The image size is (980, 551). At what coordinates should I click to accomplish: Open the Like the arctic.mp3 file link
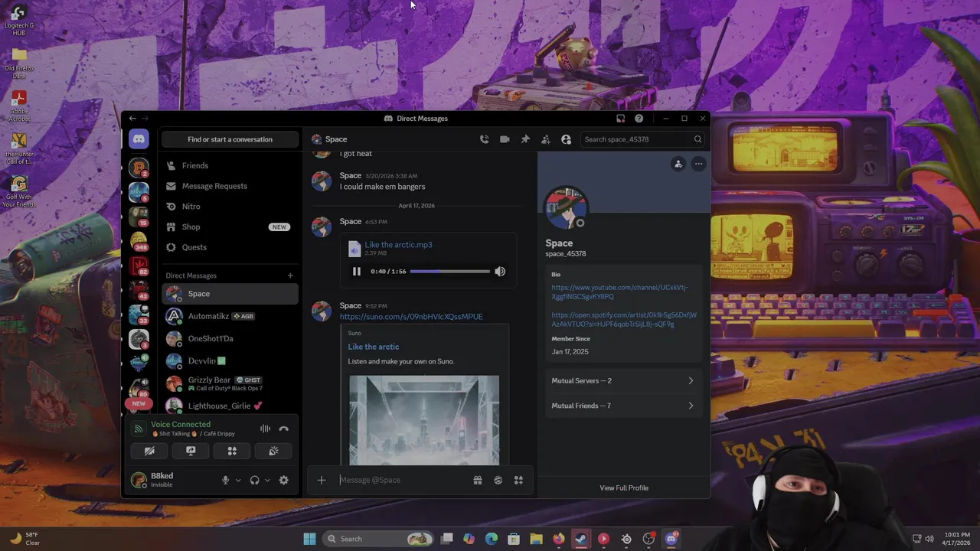[x=398, y=245]
